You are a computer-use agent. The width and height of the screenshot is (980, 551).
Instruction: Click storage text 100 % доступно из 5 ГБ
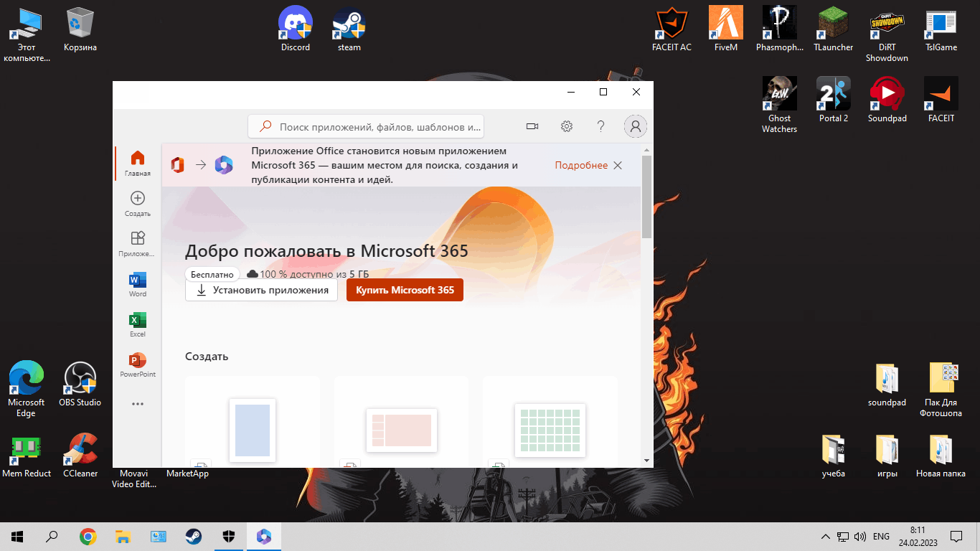click(308, 274)
